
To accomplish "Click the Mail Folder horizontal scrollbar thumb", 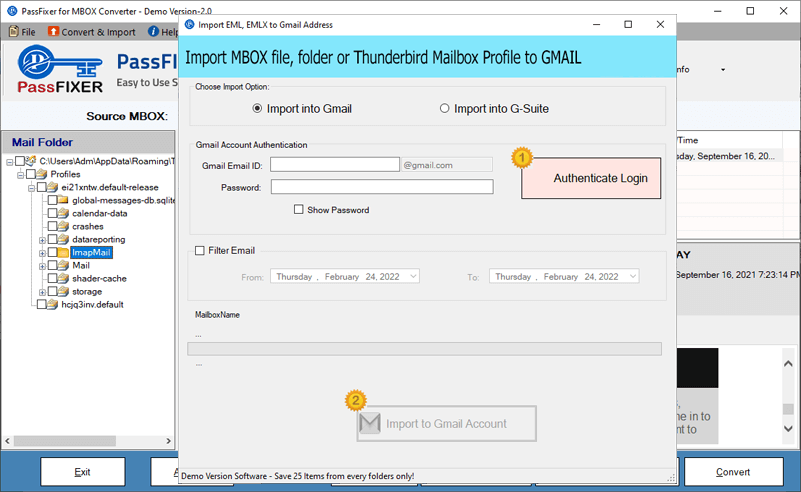I will click(65, 440).
